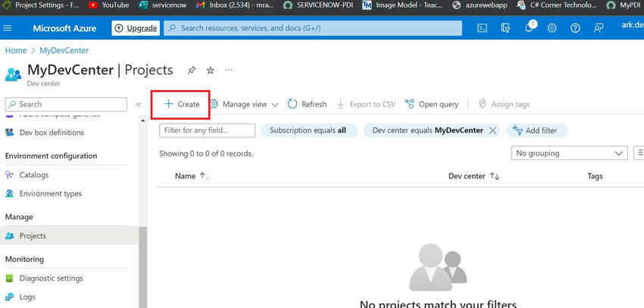Collapse the left navigation pane chevrons
This screenshot has width=644, height=308.
point(139,105)
